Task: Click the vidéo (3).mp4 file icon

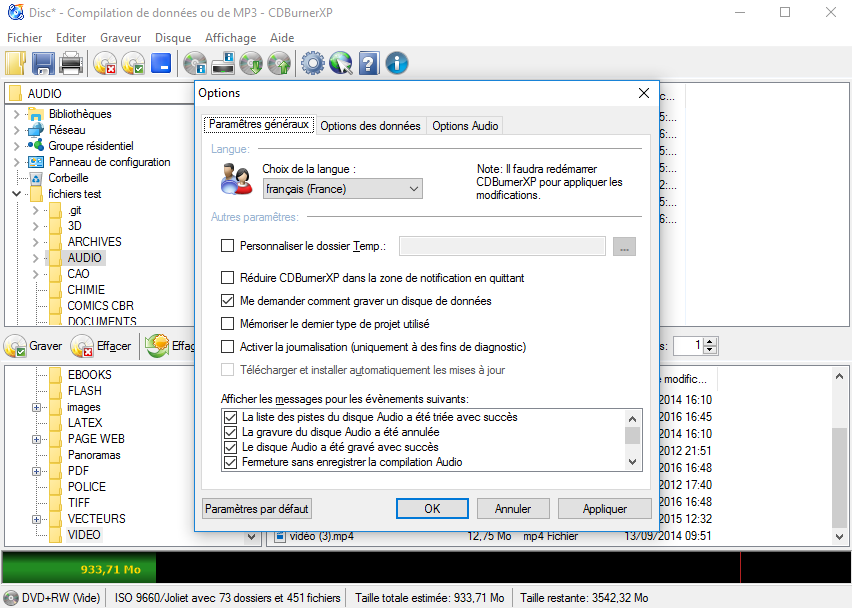Action: pos(280,536)
